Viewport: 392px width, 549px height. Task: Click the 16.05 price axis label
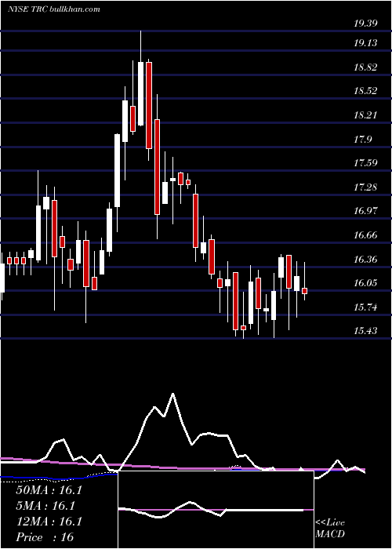click(365, 283)
